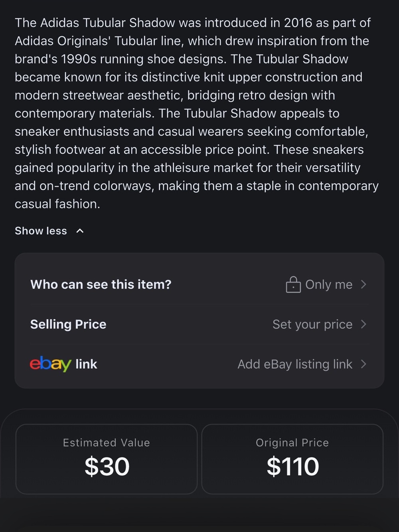Viewport: 399px width, 532px height.
Task: Tap Add eBay listing link
Action: 295,364
